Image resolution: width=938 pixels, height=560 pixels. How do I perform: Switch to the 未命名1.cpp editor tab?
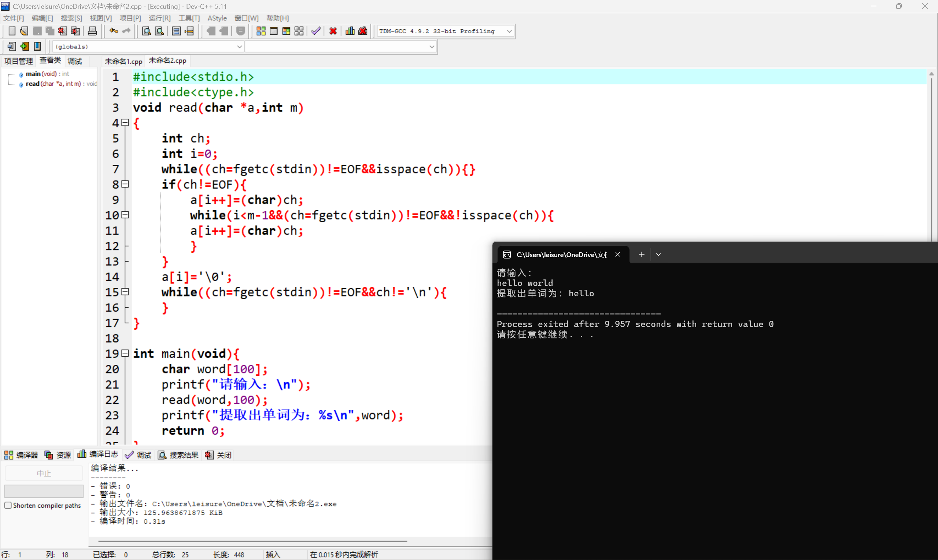click(123, 61)
